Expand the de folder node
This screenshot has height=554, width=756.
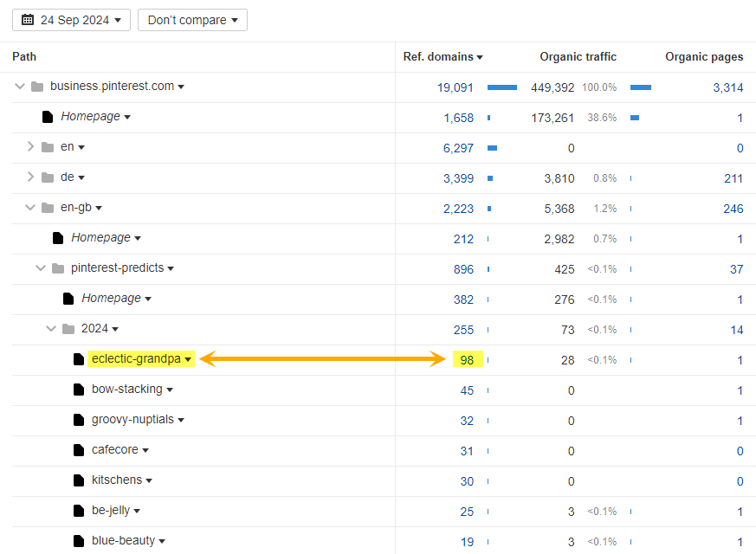point(30,177)
